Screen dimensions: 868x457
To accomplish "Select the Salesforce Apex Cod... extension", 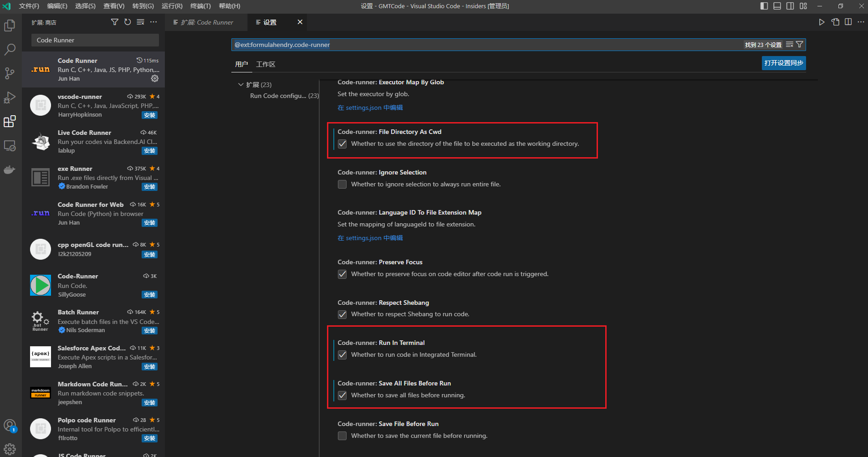I will (93, 357).
